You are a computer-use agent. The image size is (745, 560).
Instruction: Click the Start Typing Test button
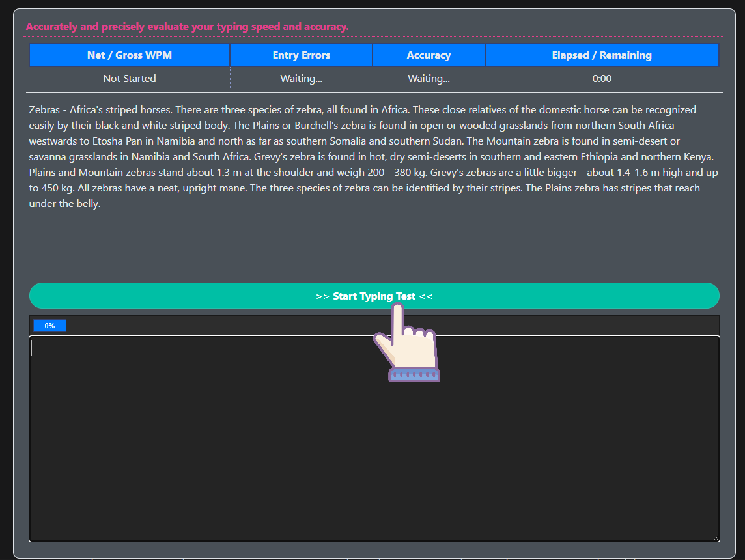point(374,296)
